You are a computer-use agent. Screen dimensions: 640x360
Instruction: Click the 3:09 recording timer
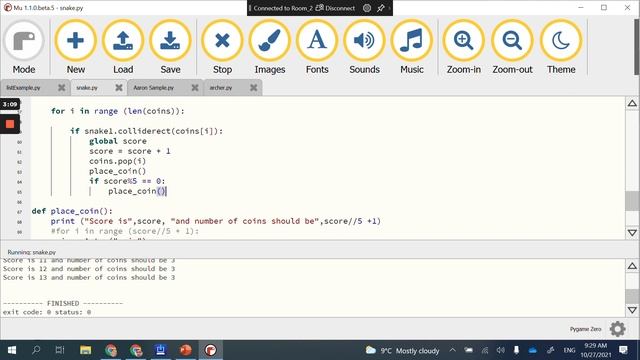pyautogui.click(x=10, y=104)
